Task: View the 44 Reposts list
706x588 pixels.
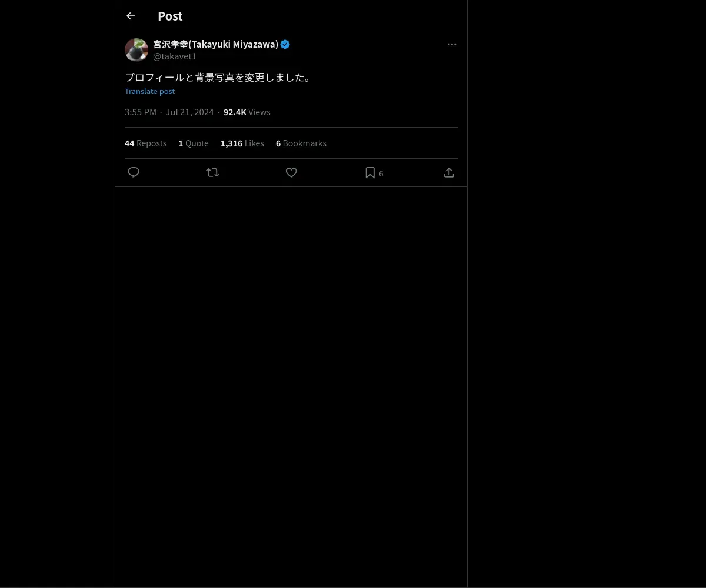Action: (145, 143)
